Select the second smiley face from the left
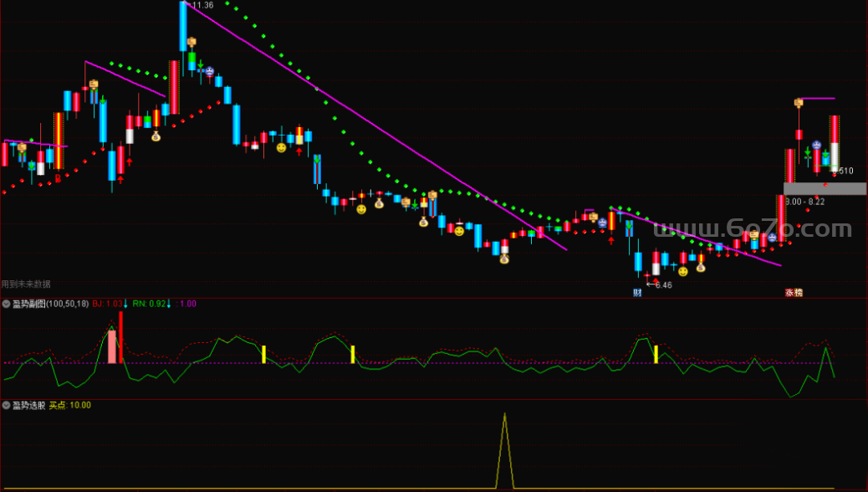Screen dimensions: 868x492 361,209
